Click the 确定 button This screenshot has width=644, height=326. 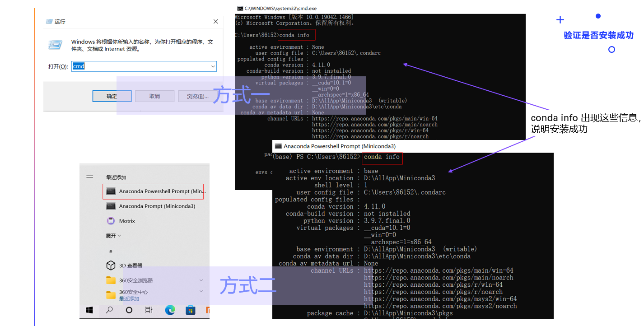[x=112, y=96]
